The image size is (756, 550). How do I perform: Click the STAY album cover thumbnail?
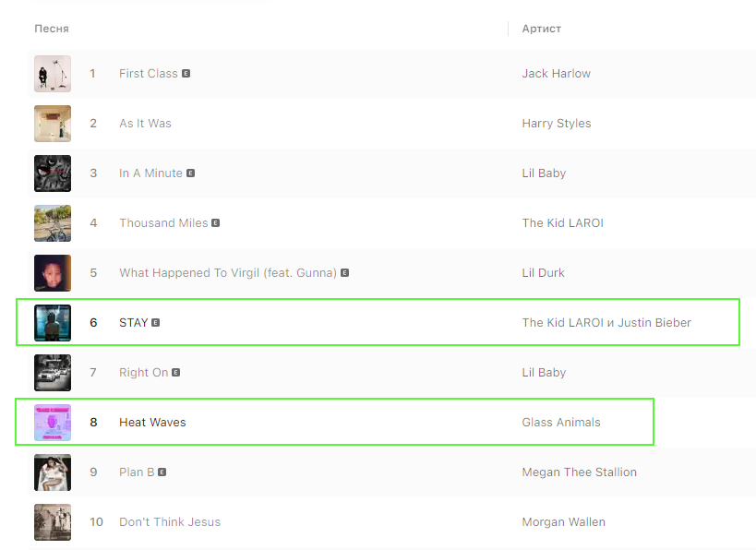coord(53,323)
